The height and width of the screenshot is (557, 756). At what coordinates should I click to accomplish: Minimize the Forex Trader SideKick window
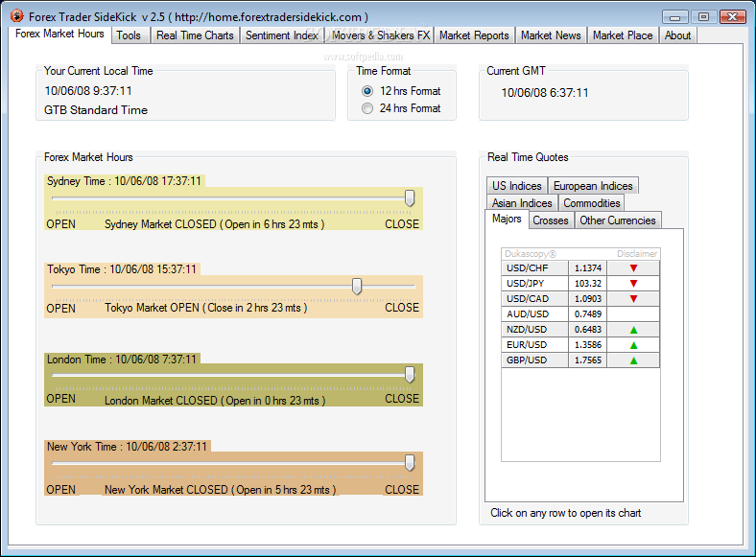[675, 17]
